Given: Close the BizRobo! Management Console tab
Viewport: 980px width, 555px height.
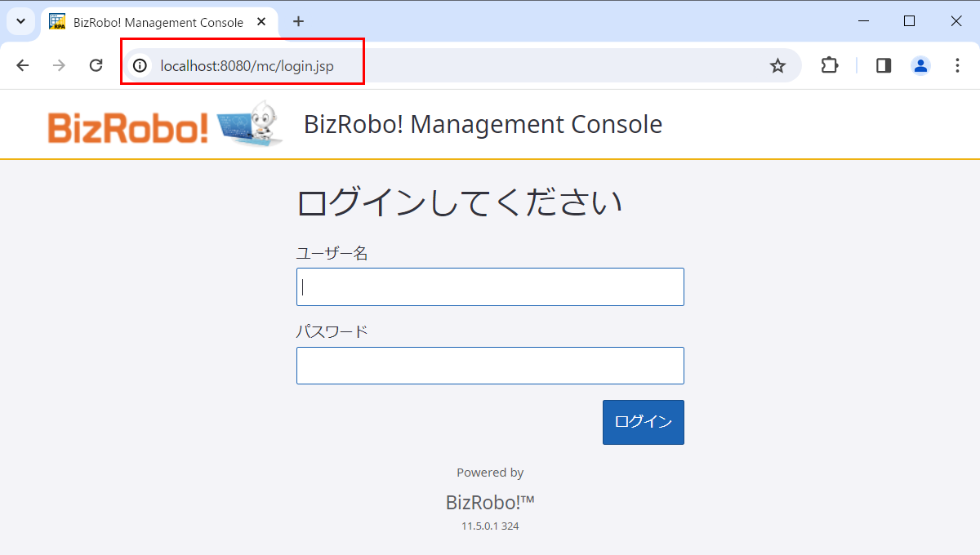Looking at the screenshot, I should pyautogui.click(x=261, y=22).
